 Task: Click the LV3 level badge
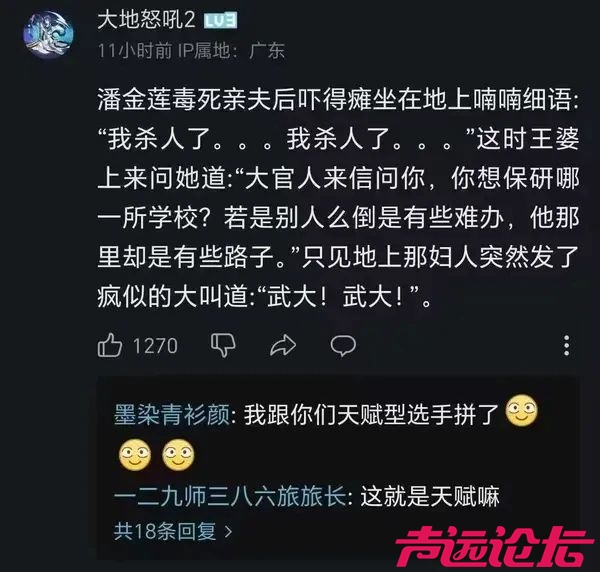click(220, 21)
